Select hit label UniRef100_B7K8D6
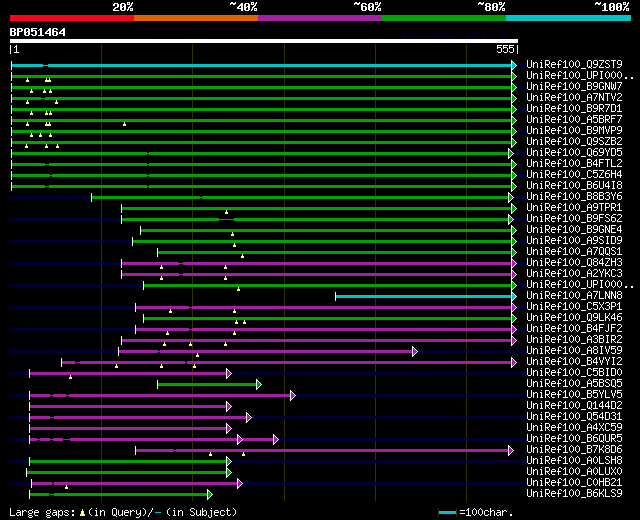640x520 pixels. pos(574,450)
